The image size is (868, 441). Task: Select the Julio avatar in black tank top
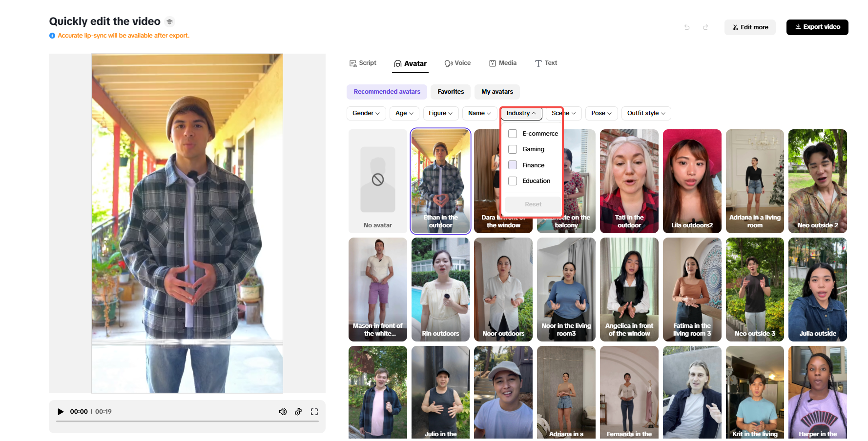441,392
